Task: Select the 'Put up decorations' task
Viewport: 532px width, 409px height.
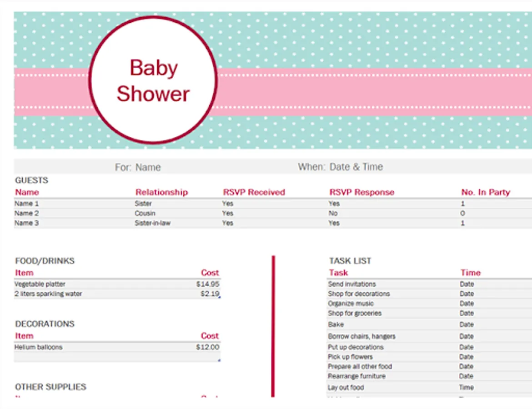Action: (356, 347)
